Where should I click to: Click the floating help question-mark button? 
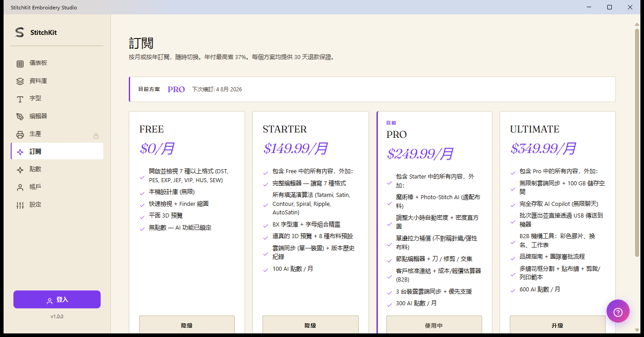pos(618,311)
